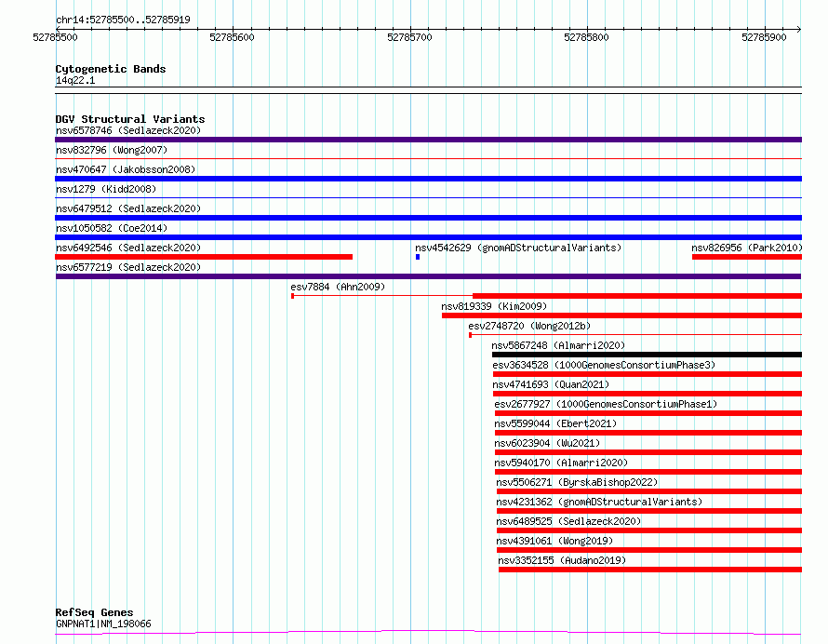The width and height of the screenshot is (828, 644).
Task: Click the chr14:52785500..52785919 region label
Action: coord(123,20)
